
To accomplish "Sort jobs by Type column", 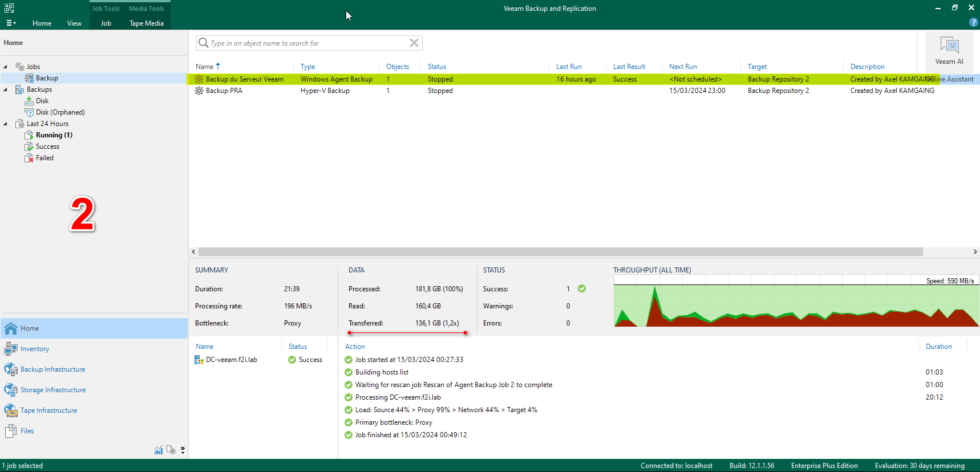I will pyautogui.click(x=308, y=67).
